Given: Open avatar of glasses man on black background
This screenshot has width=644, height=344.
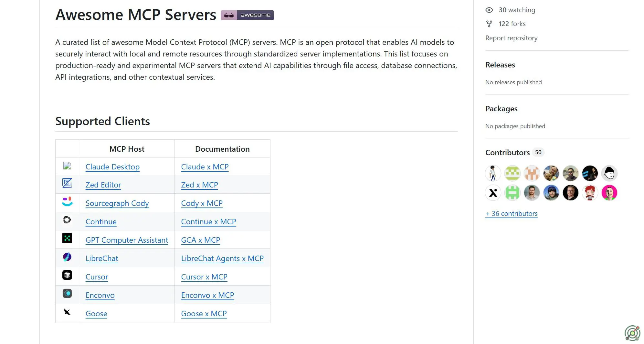Looking at the screenshot, I should [x=571, y=193].
